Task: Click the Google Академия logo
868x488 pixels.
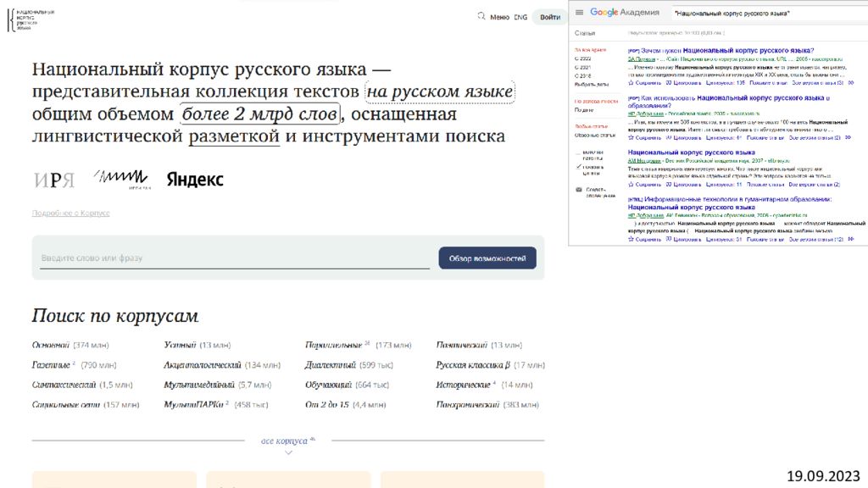Action: [x=625, y=12]
